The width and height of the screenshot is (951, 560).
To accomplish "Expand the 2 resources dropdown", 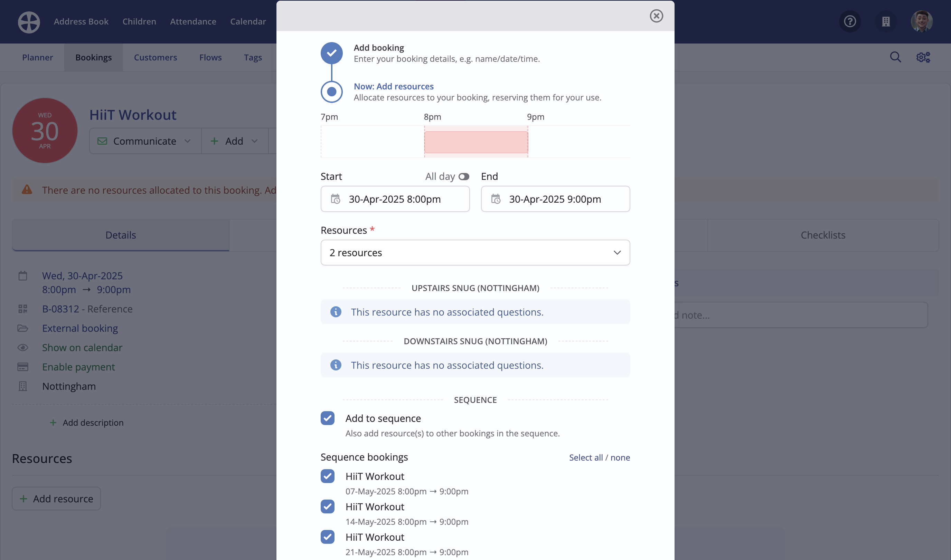I will click(475, 252).
